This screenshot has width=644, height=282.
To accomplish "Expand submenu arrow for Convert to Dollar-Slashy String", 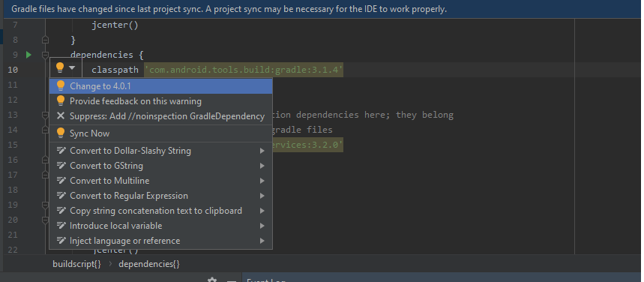I will 262,151.
